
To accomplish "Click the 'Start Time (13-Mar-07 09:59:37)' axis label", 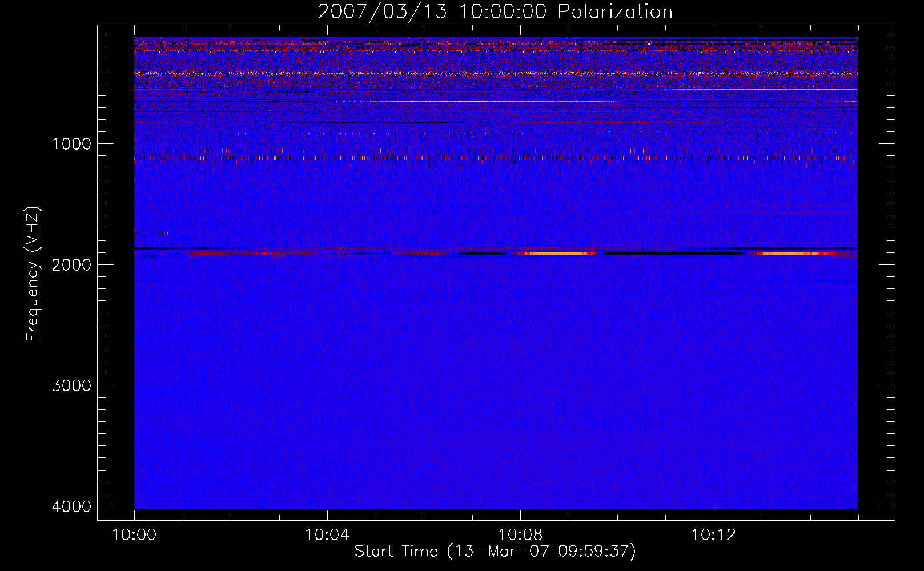I will click(495, 552).
